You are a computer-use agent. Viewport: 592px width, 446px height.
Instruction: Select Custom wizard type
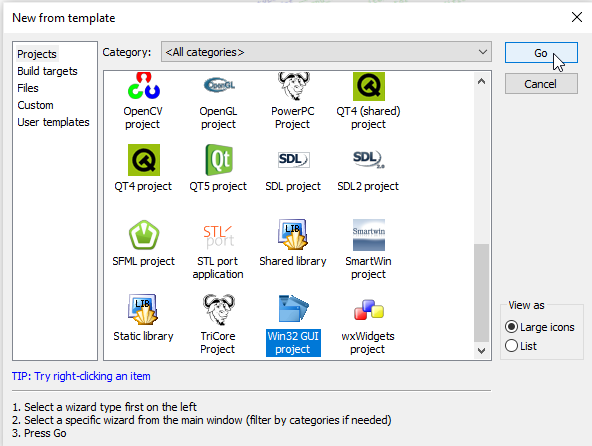[x=35, y=105]
